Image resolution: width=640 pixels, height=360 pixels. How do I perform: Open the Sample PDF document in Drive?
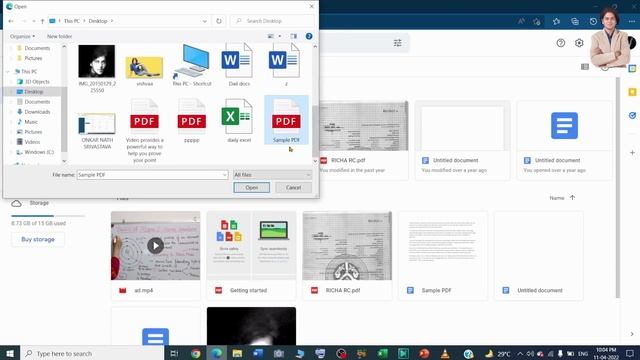(443, 256)
